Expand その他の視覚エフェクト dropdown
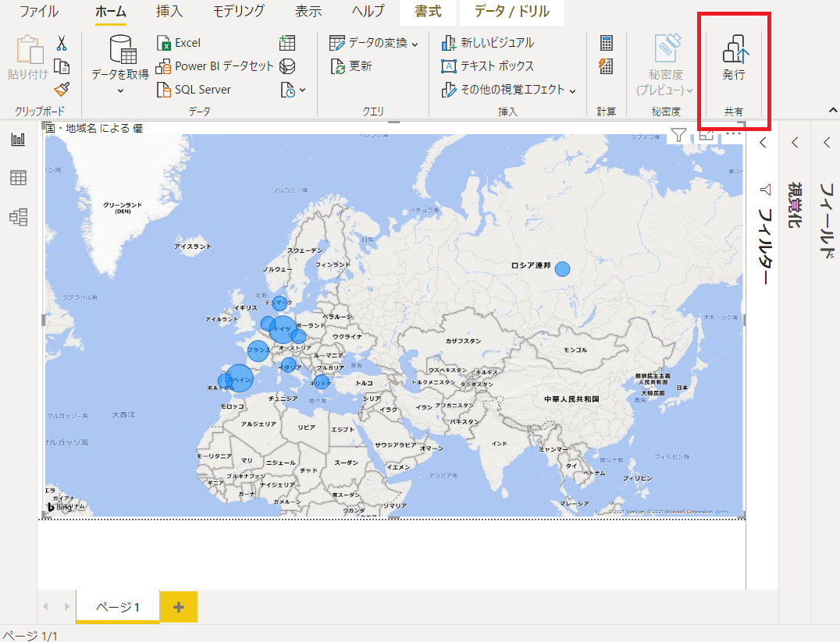This screenshot has height=642, width=840. pyautogui.click(x=509, y=90)
